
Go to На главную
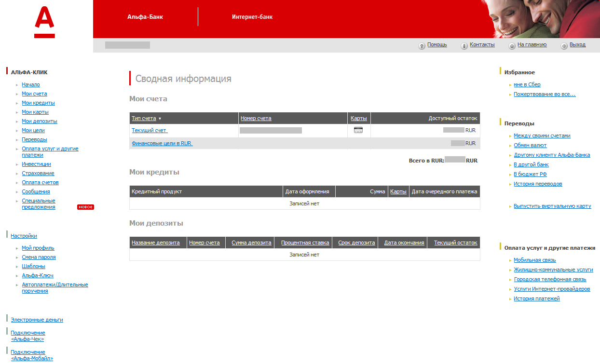pyautogui.click(x=532, y=44)
